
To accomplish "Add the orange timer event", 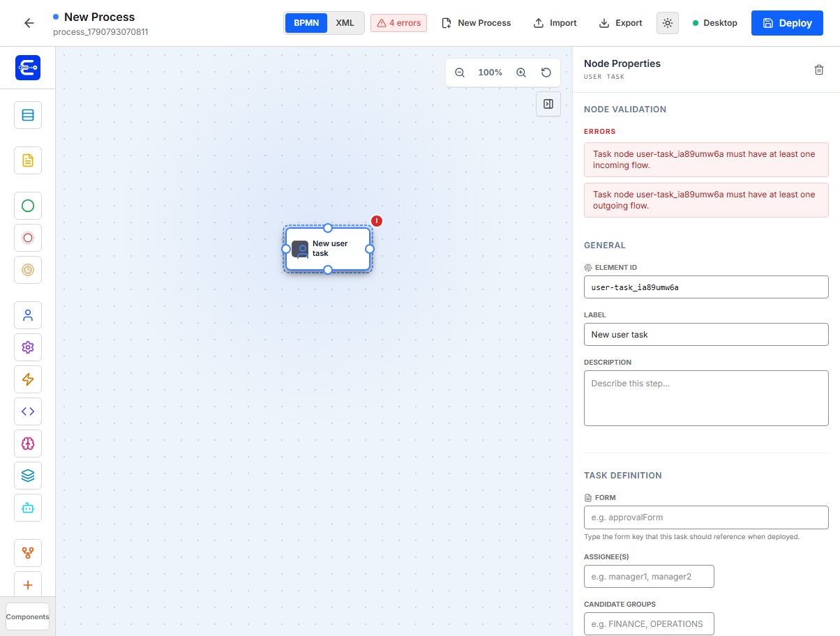I will click(28, 270).
